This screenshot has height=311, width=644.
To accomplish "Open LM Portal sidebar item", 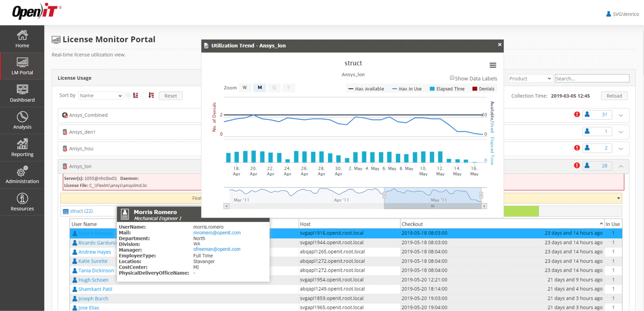I will pyautogui.click(x=22, y=66).
